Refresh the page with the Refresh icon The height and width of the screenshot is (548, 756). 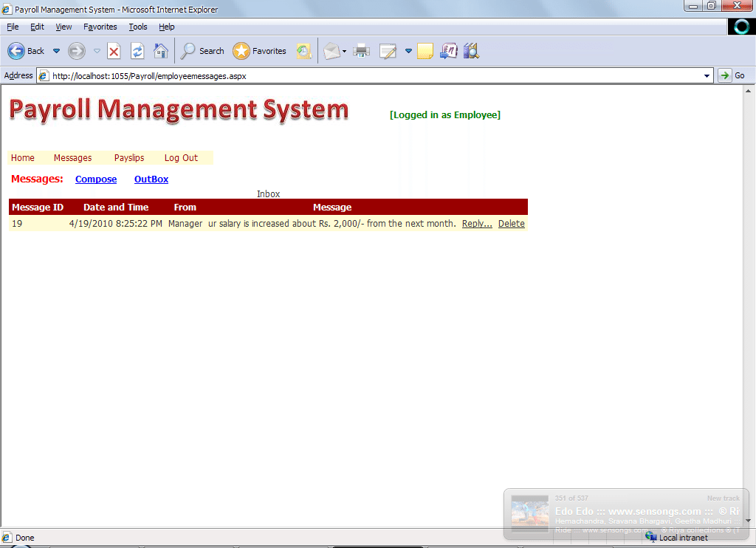point(137,51)
